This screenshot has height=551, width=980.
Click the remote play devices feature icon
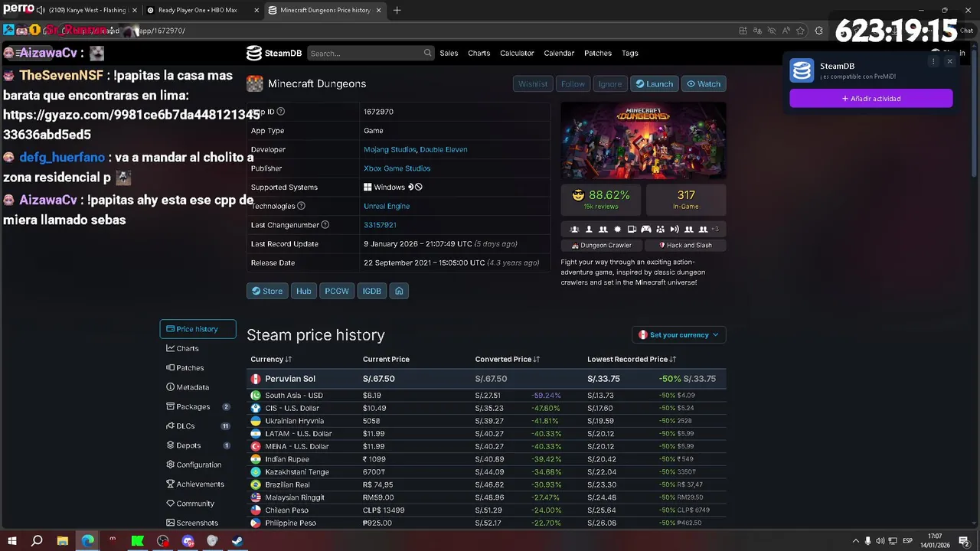[x=632, y=229]
